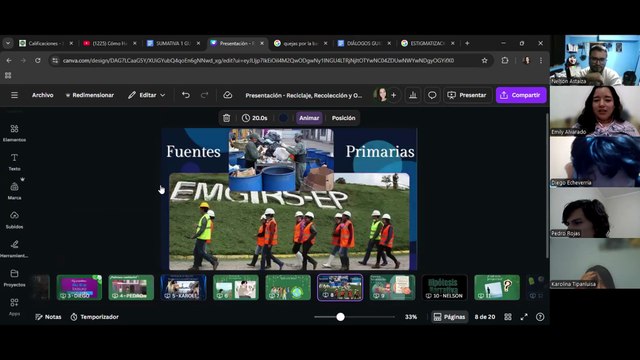Open the apps grid in bookmarks bar
Screen dimensions: 640x360
(8, 76)
